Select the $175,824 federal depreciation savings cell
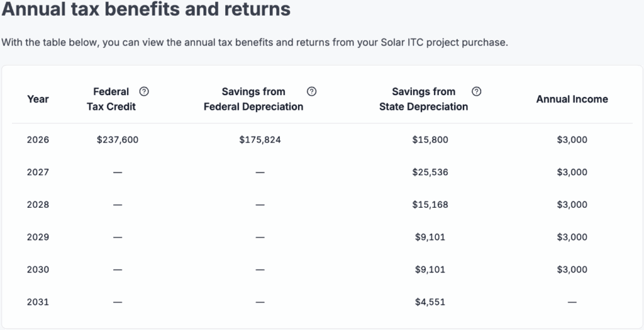Image resolution: width=644 pixels, height=330 pixels. pyautogui.click(x=260, y=140)
